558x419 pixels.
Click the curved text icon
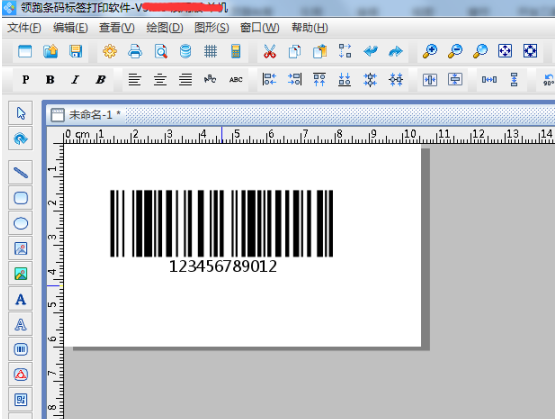210,79
